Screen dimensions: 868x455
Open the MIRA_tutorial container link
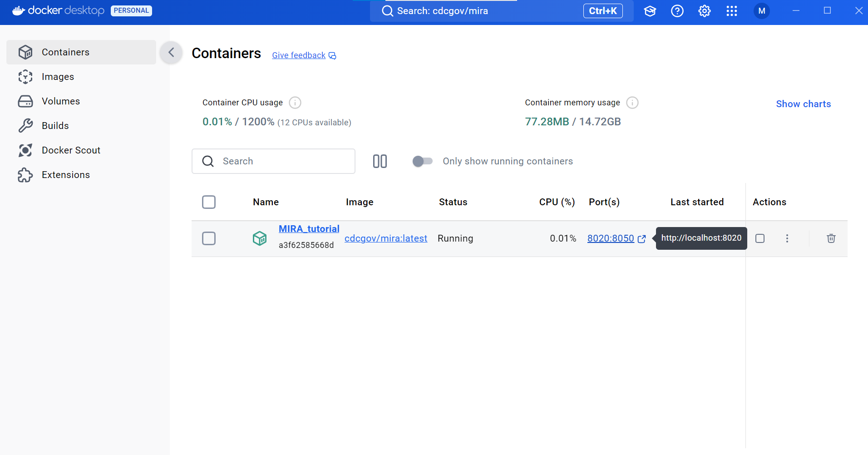309,229
